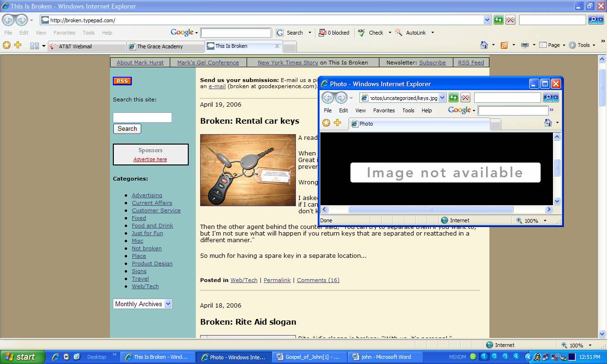Click the rental car keys thumbnail image

coord(248,170)
